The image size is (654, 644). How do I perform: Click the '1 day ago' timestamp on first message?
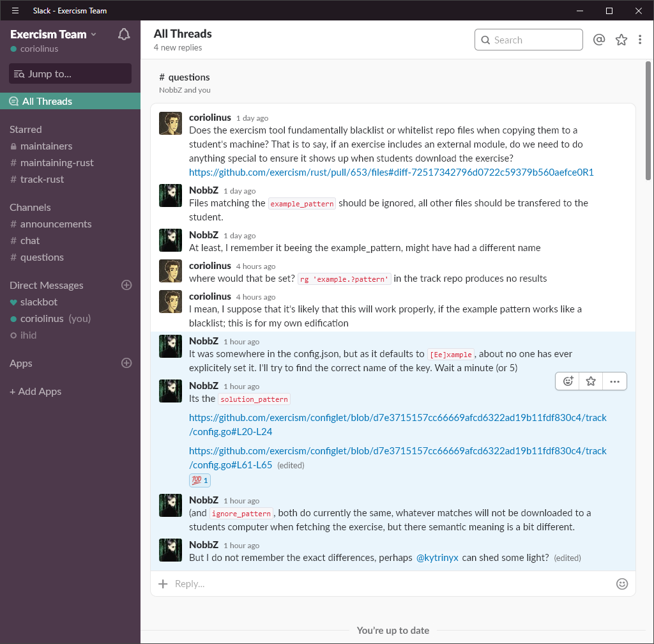click(x=252, y=118)
